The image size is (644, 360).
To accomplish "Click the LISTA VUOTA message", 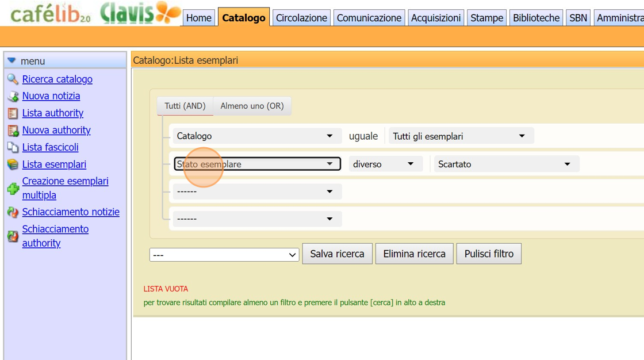I will [166, 289].
